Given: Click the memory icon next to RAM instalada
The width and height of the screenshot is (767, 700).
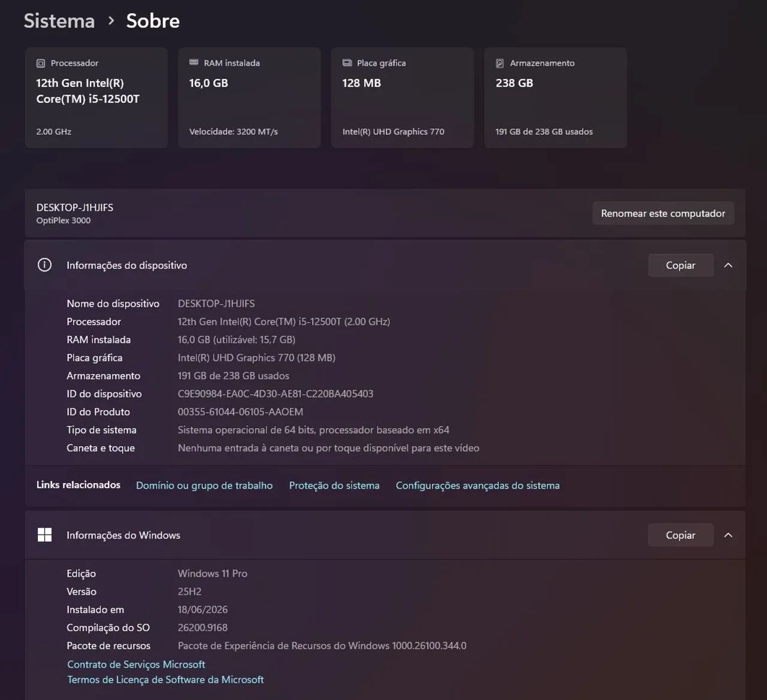Looking at the screenshot, I should 194,62.
